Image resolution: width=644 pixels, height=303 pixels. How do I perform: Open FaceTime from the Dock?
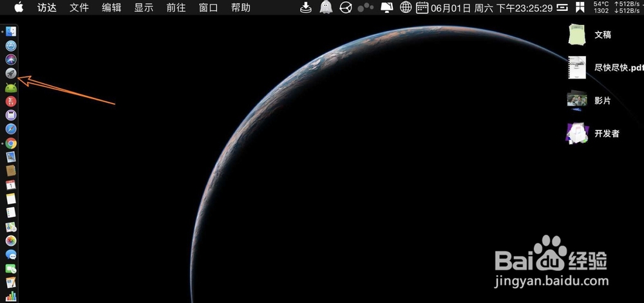pyautogui.click(x=11, y=268)
